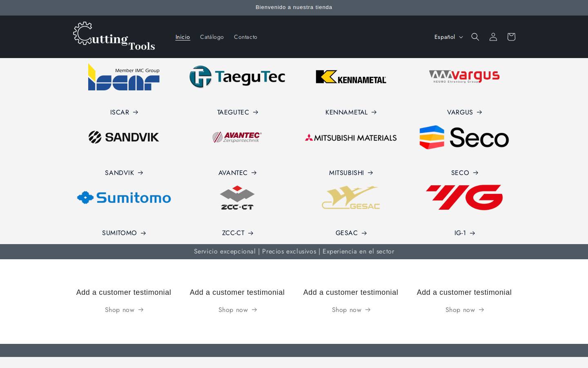The height and width of the screenshot is (368, 588).
Task: Open the SANDVIK collection link
Action: click(x=124, y=173)
